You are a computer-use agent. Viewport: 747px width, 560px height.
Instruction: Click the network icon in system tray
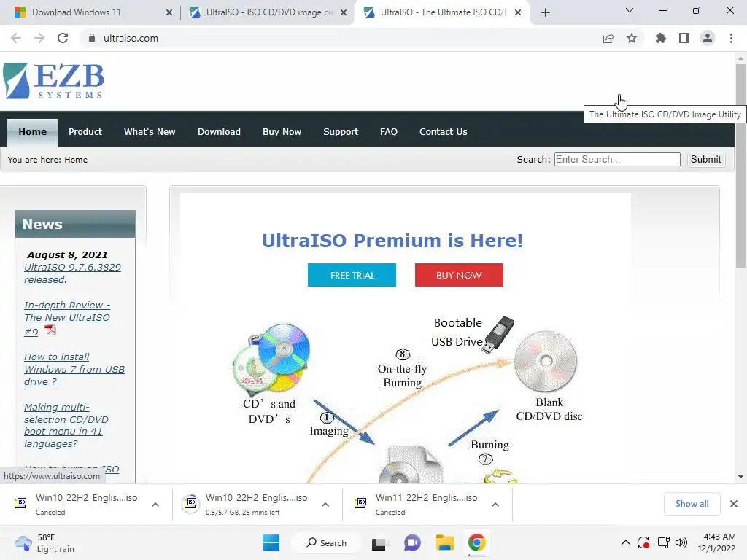(x=663, y=542)
